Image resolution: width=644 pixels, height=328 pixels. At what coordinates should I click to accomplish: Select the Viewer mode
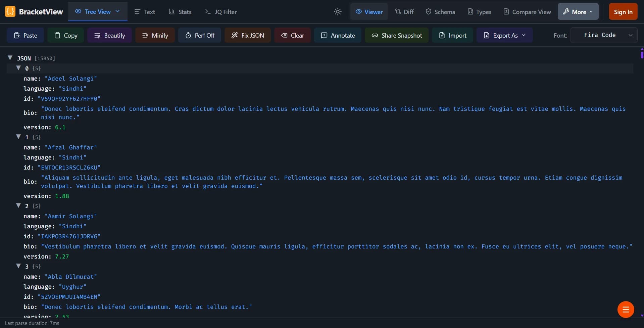(x=369, y=12)
